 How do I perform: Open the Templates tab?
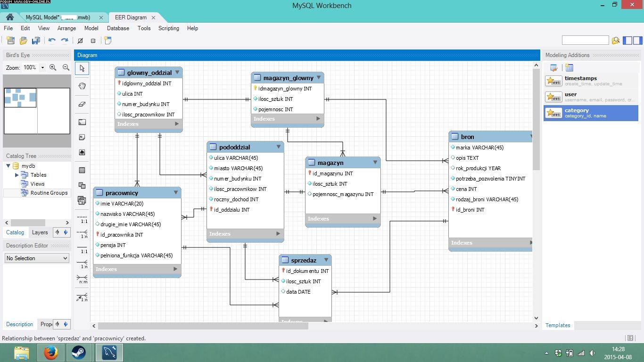[x=558, y=325]
